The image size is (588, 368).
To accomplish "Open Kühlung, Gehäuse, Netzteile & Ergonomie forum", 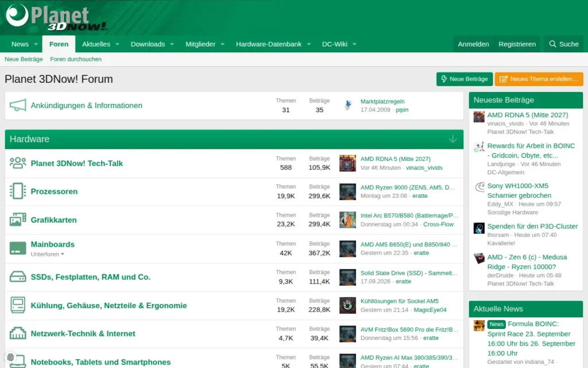I will pyautogui.click(x=109, y=305).
